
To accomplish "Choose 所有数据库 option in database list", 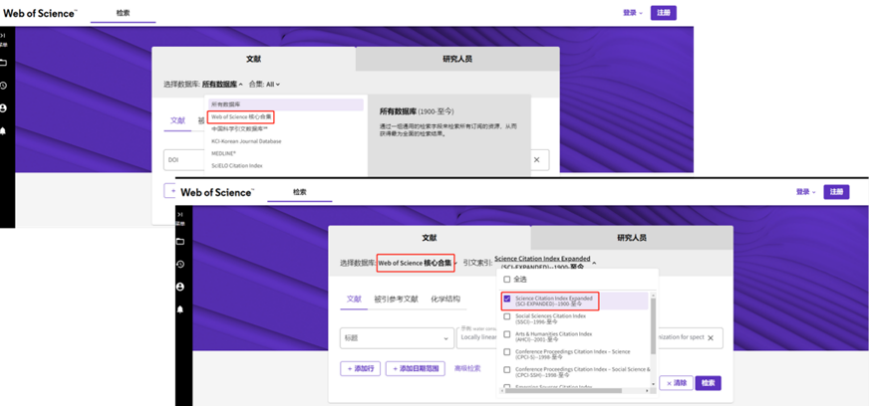I will [286, 104].
